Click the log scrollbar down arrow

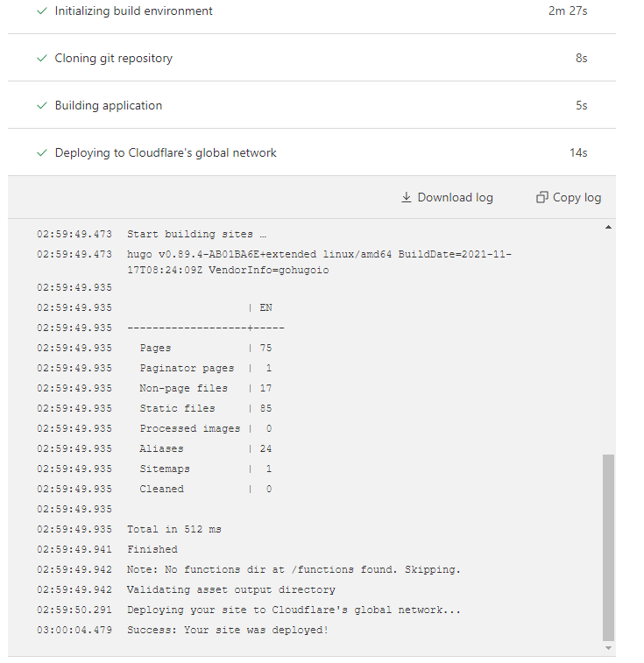pyautogui.click(x=609, y=648)
